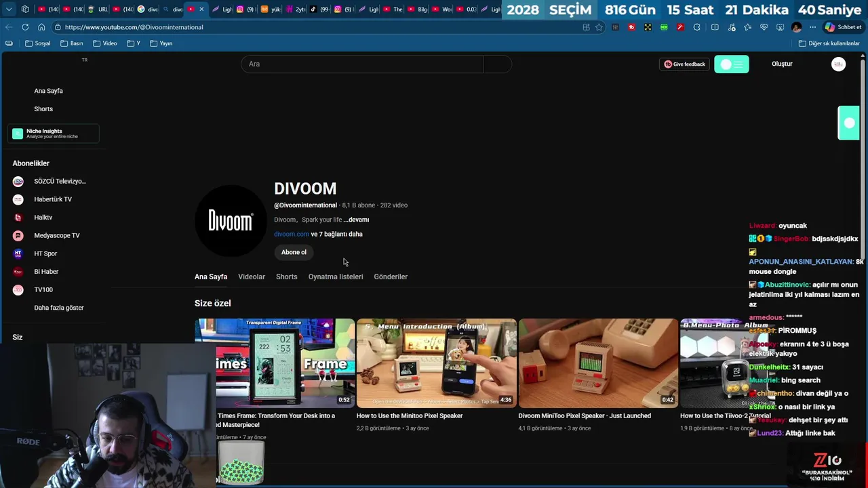The height and width of the screenshot is (488, 868).
Task: Add this page to favorites with the star
Action: coord(599,27)
